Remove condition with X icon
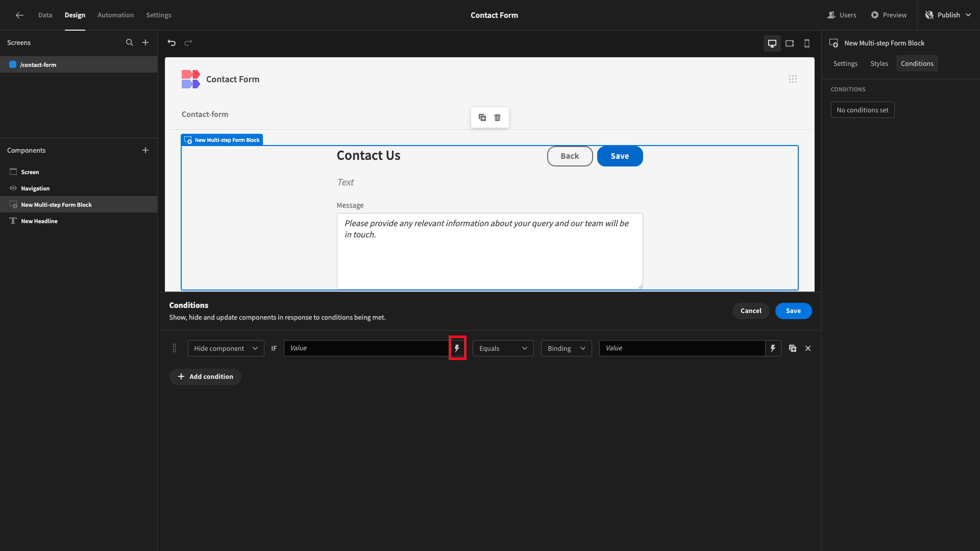Screen dimensions: 980x551 point(808,348)
